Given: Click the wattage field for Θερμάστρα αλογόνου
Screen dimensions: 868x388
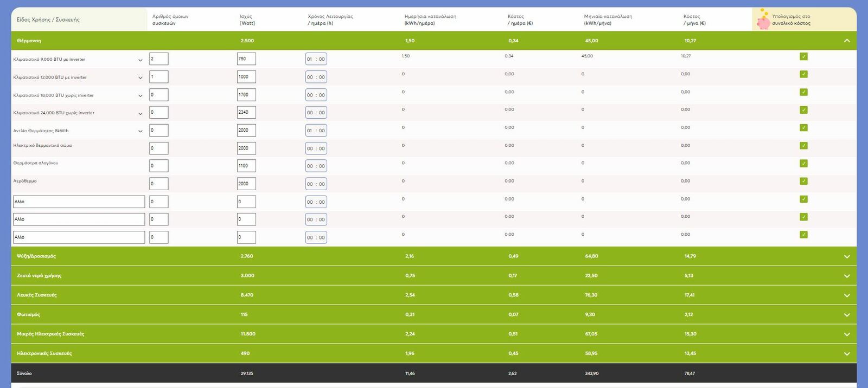Looking at the screenshot, I should tap(246, 166).
